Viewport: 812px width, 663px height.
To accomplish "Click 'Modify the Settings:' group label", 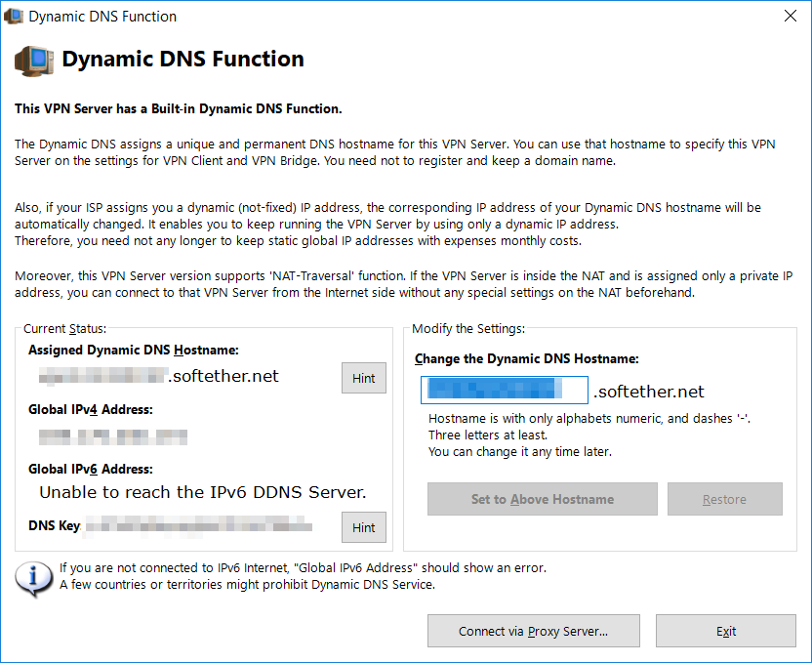I will click(x=468, y=329).
